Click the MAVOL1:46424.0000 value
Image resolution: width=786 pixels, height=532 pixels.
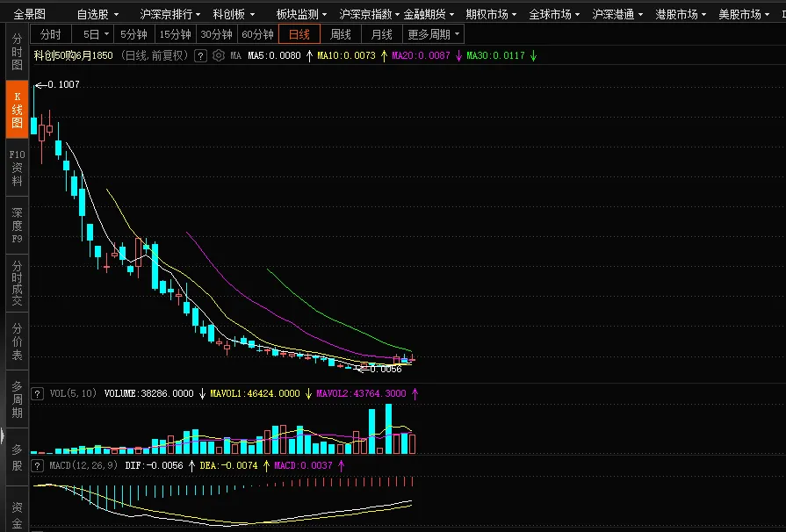[x=255, y=393]
